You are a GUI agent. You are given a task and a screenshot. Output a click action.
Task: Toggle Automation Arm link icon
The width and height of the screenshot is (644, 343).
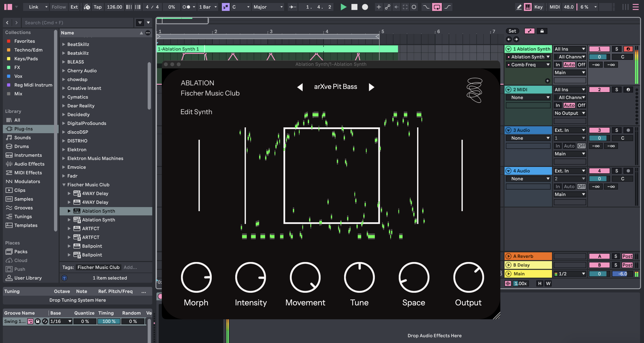click(387, 7)
